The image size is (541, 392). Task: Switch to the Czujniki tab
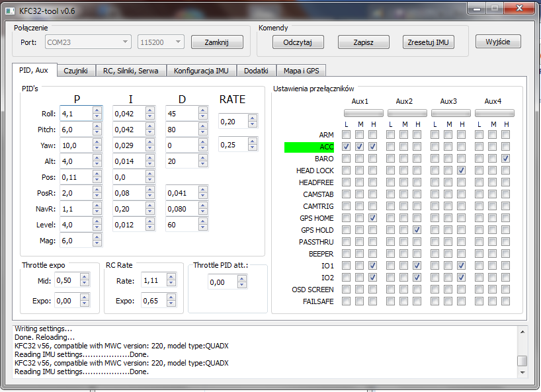[76, 71]
